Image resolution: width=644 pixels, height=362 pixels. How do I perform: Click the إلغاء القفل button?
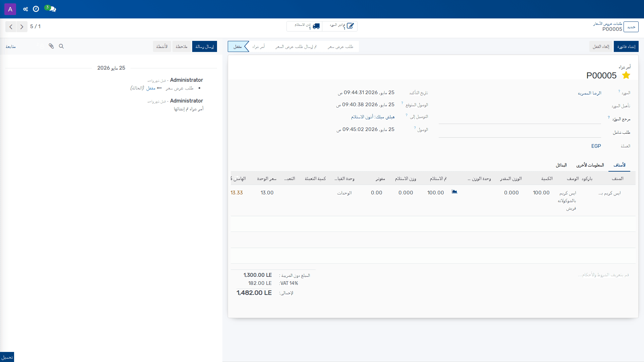pos(601,47)
